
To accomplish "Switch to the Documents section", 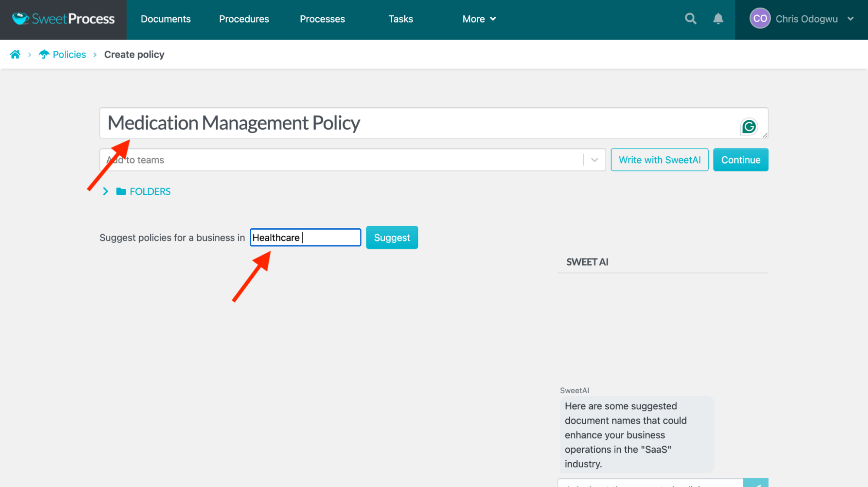I will (165, 19).
